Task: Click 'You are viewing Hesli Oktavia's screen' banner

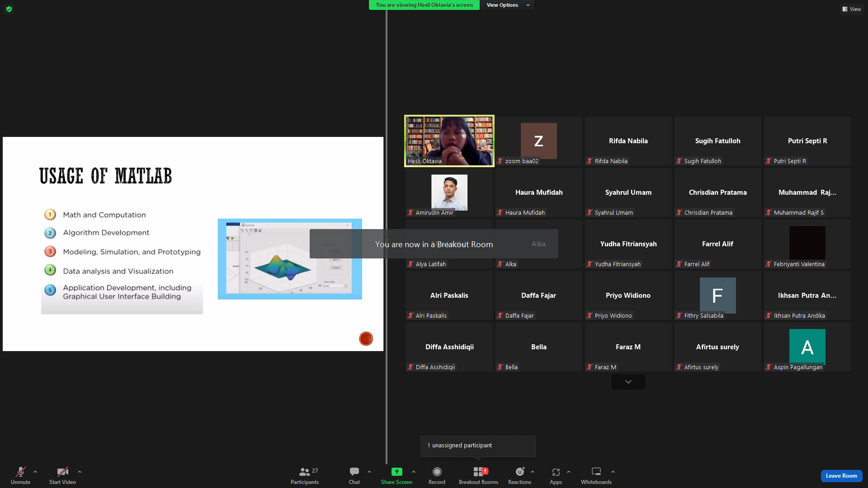Action: [x=424, y=5]
